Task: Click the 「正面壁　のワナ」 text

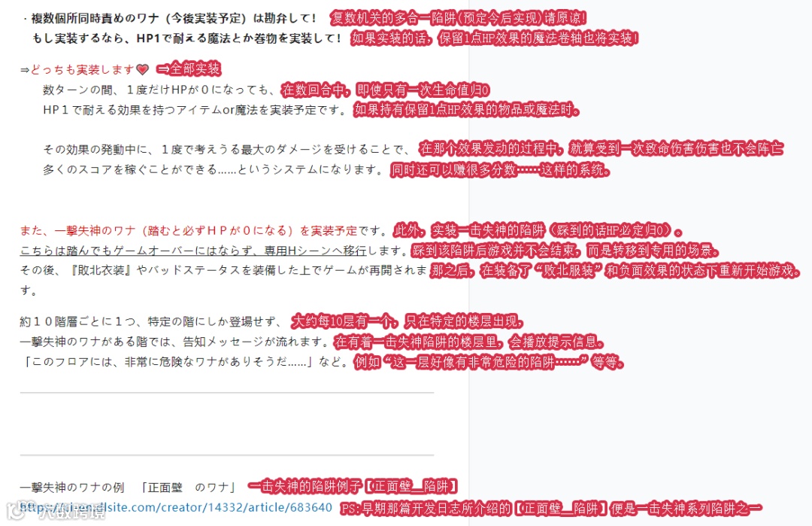Action: pos(188,488)
